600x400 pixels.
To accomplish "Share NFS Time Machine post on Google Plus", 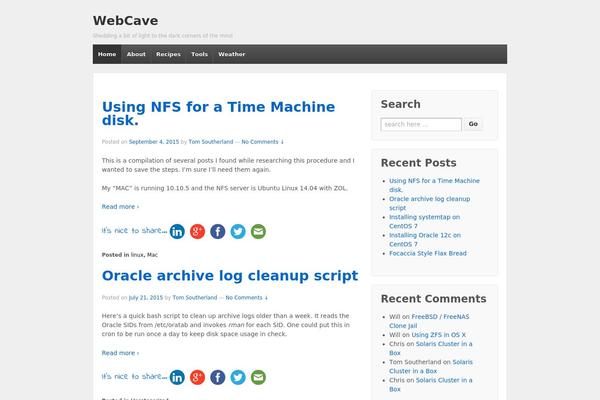I will pyautogui.click(x=197, y=232).
